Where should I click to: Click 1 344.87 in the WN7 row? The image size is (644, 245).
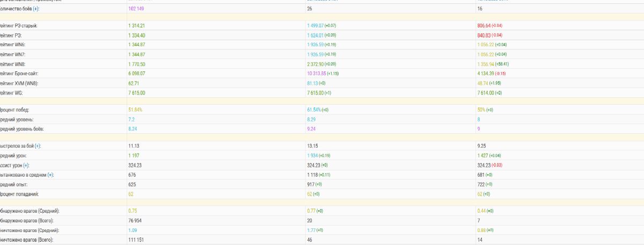[x=137, y=55]
